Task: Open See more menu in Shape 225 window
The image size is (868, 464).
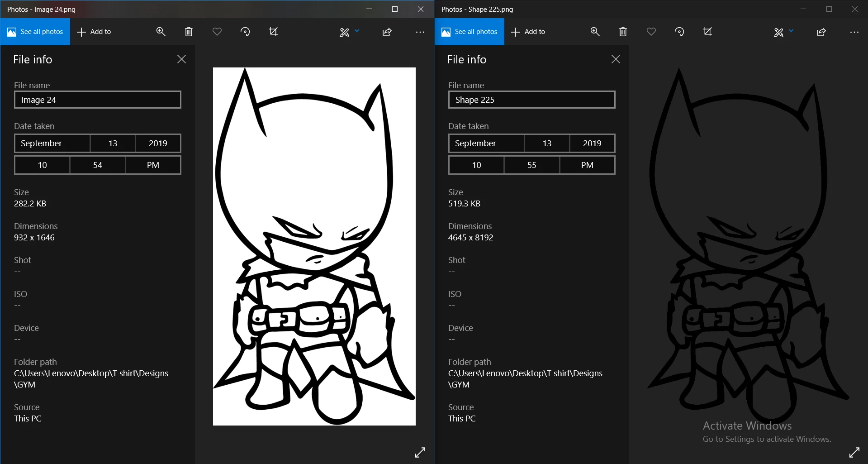Action: pos(854,32)
